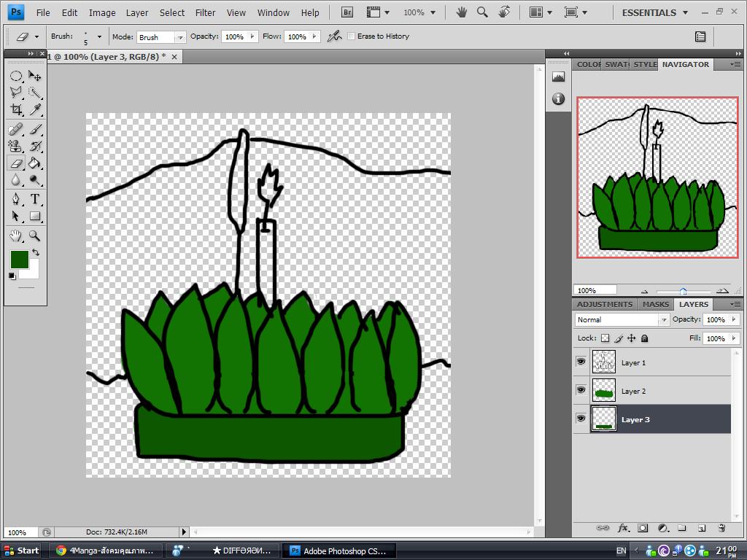Click the Zoom tool in toolbox

click(x=34, y=236)
